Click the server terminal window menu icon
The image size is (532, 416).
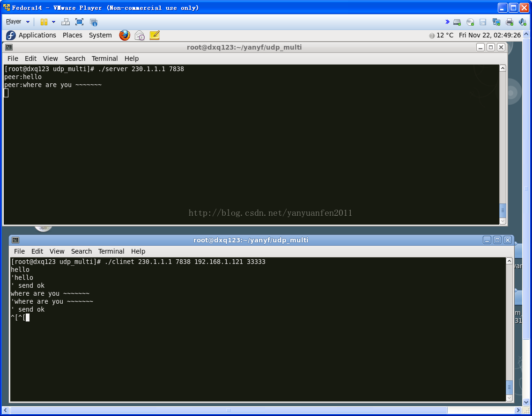point(9,47)
